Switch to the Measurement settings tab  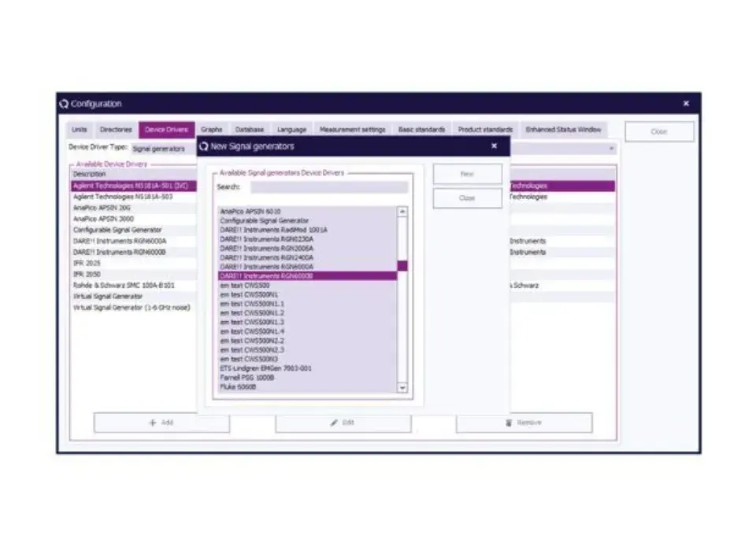(x=352, y=130)
